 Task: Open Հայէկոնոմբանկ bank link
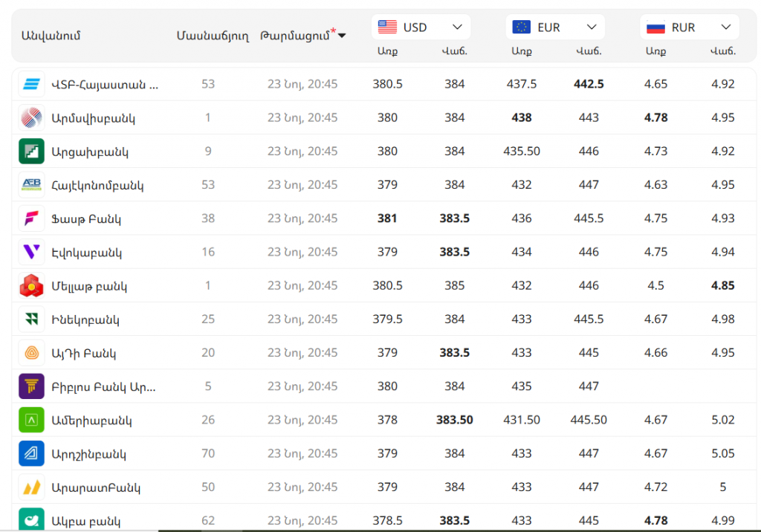pyautogui.click(x=97, y=185)
